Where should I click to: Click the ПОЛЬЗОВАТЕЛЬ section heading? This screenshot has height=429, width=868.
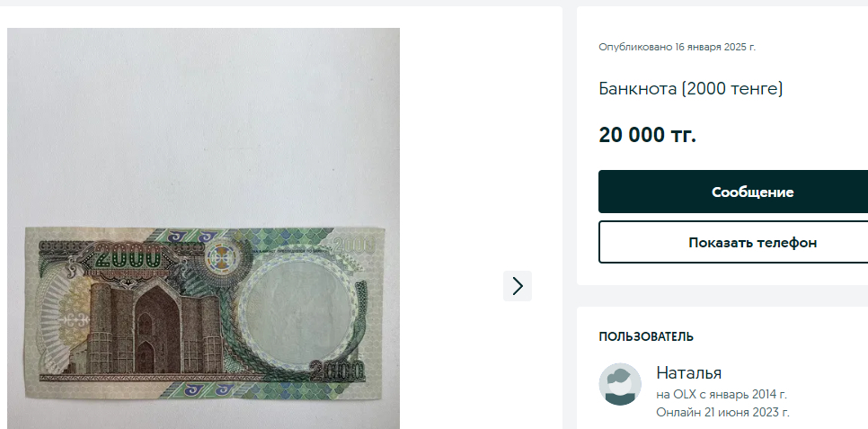coord(646,336)
